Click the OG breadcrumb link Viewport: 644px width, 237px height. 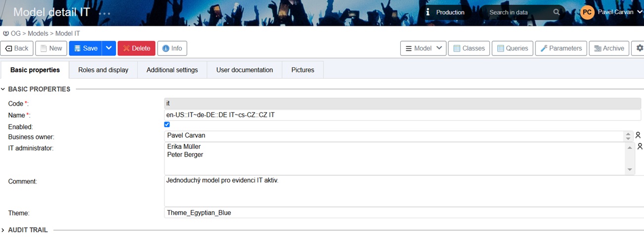click(x=16, y=33)
